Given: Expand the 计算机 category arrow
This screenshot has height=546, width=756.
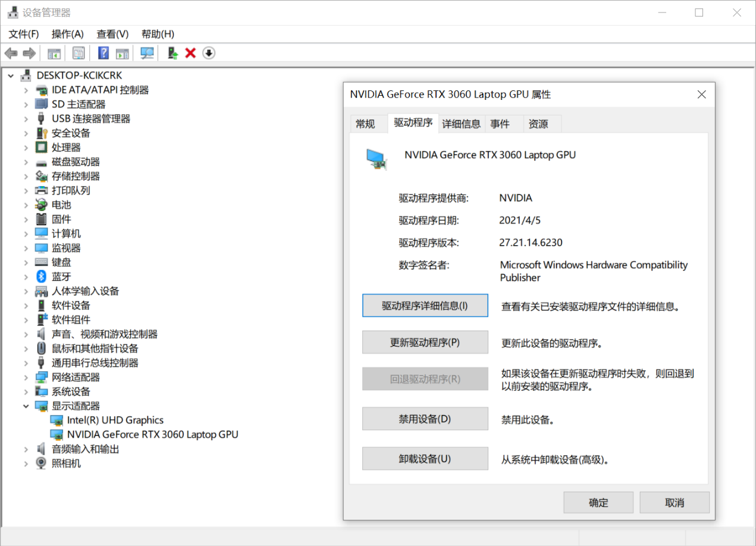Looking at the screenshot, I should [x=26, y=234].
